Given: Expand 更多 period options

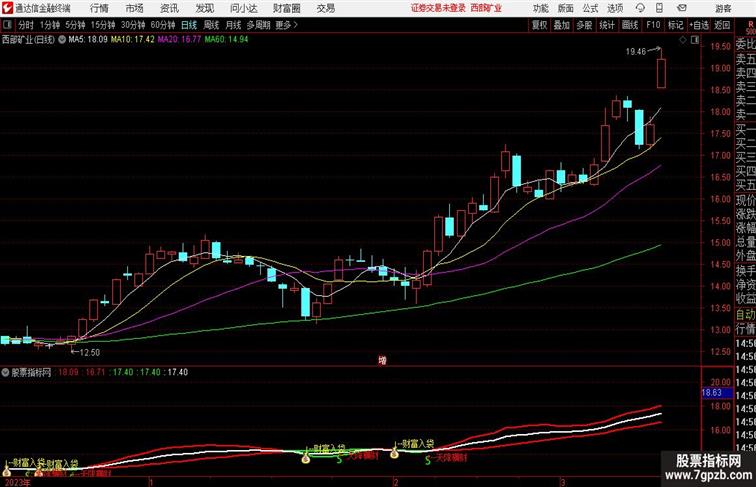Looking at the screenshot, I should coord(286,25).
